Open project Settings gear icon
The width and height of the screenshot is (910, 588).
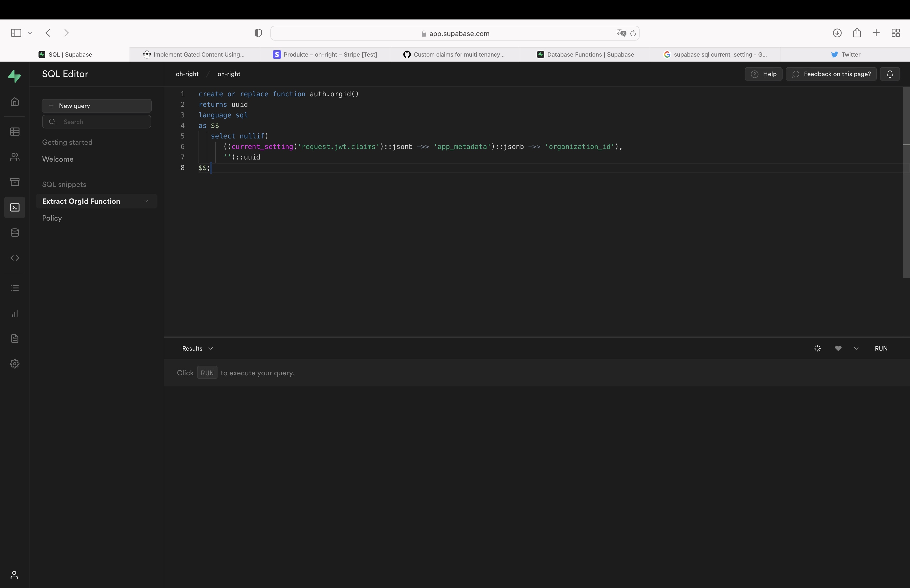click(14, 363)
